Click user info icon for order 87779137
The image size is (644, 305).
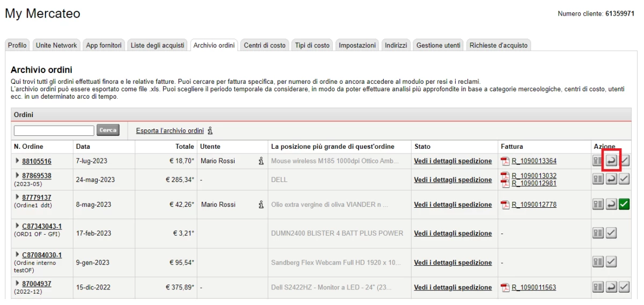(261, 205)
